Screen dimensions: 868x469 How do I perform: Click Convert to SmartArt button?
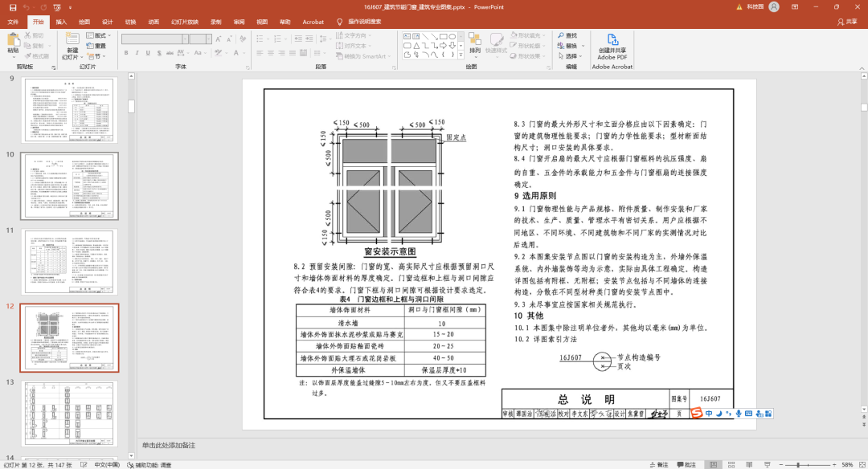(x=364, y=56)
